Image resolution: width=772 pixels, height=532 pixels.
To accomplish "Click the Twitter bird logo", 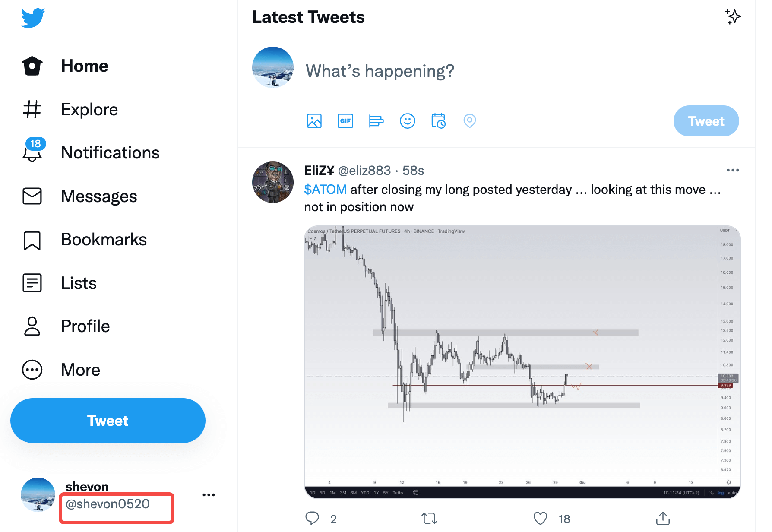I will pos(33,18).
